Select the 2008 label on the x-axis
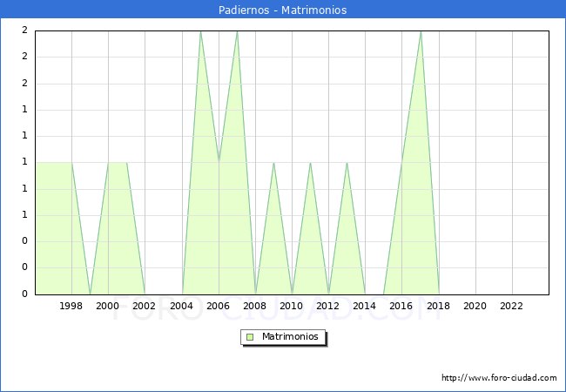 [x=255, y=306]
